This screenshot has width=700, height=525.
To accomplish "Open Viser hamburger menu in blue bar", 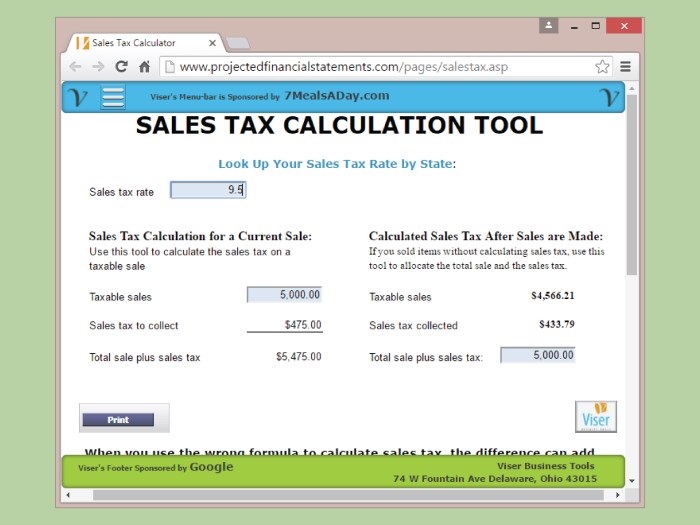I will point(113,97).
